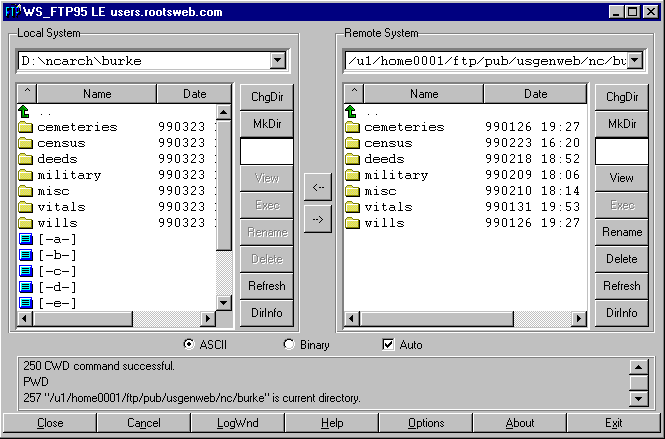Sort local list by Name column header
Screen dimensions: 665x439
(97, 94)
